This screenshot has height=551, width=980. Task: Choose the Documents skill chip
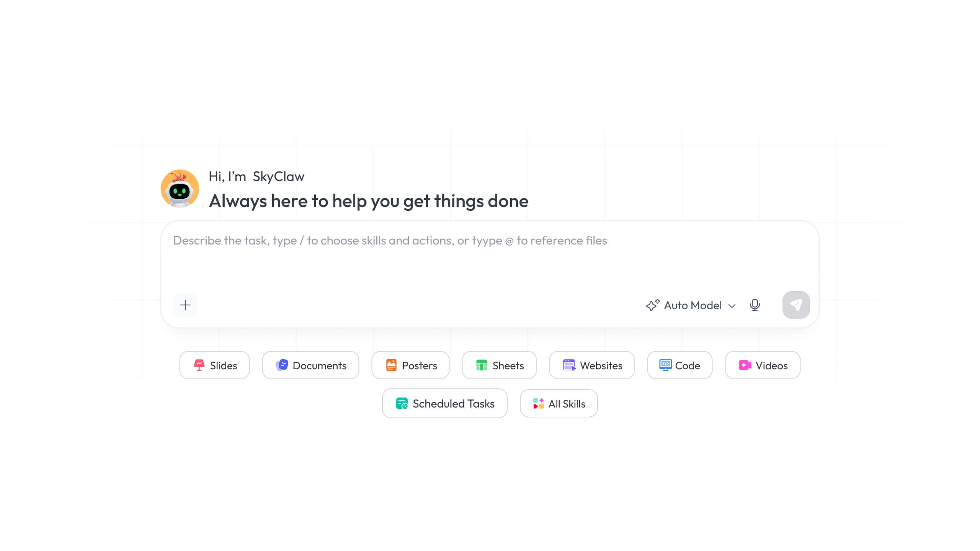tap(310, 365)
